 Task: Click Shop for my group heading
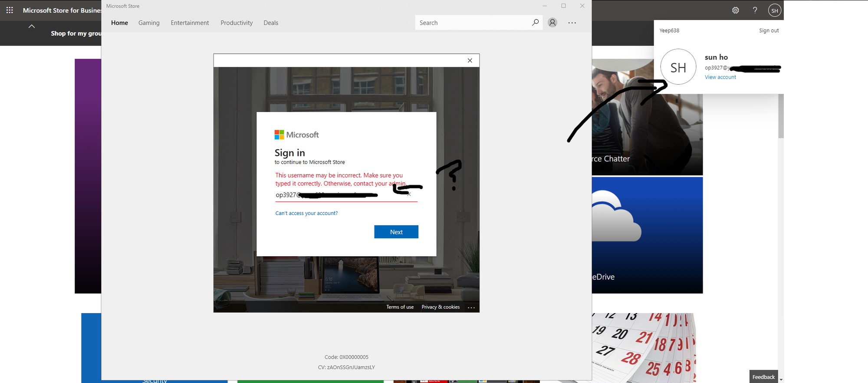pyautogui.click(x=76, y=33)
